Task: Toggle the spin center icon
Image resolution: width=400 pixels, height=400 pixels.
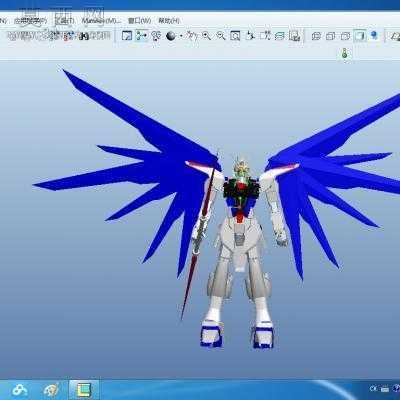Action: pyautogui.click(x=142, y=35)
